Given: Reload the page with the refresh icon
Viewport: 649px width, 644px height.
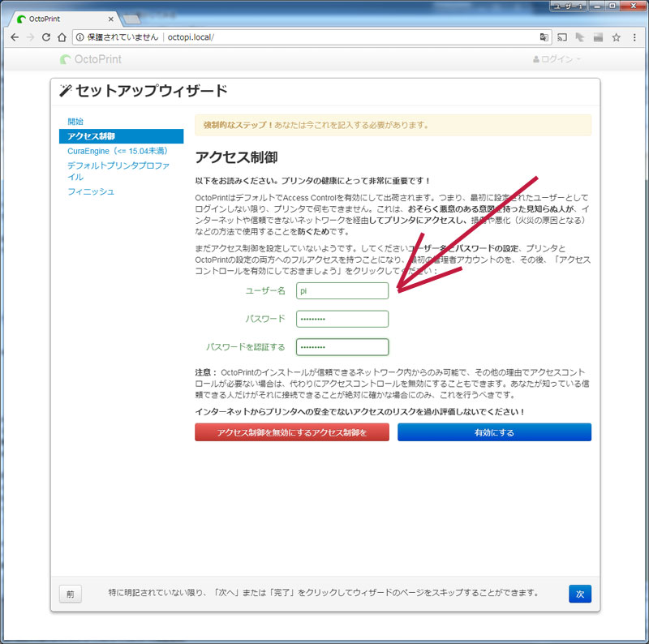Looking at the screenshot, I should point(46,37).
